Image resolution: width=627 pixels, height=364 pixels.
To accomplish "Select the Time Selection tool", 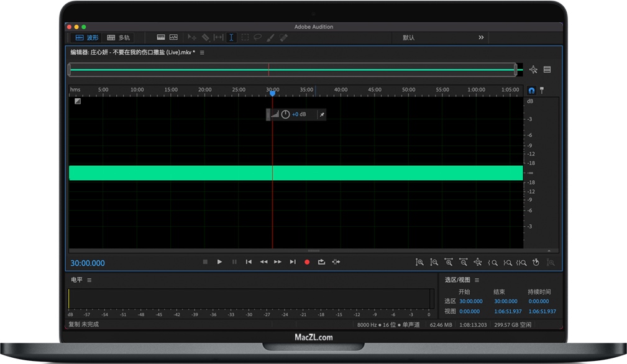I will (x=232, y=37).
